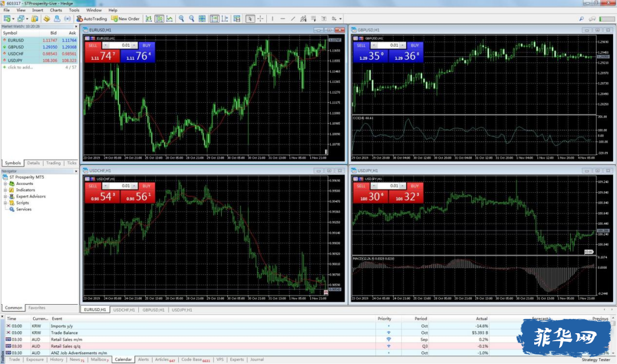Expand the Scripts tree node
Viewport: 617px width, 364px height.
click(5, 203)
